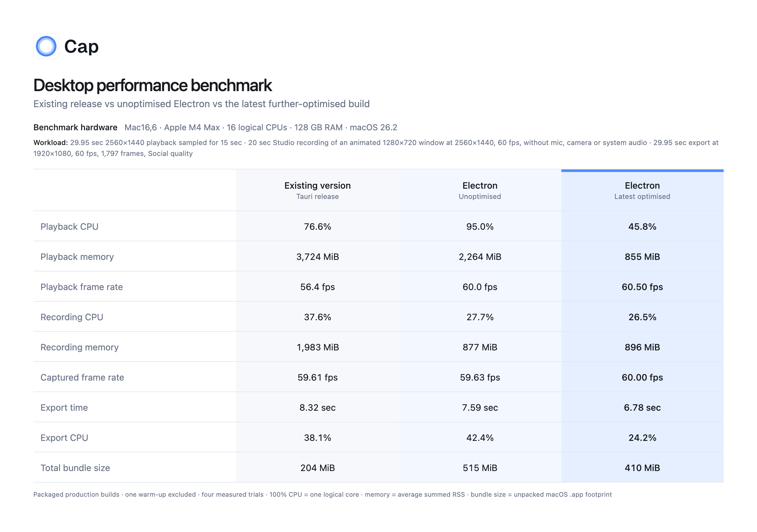Click the "Recording memory" row label

[80, 347]
